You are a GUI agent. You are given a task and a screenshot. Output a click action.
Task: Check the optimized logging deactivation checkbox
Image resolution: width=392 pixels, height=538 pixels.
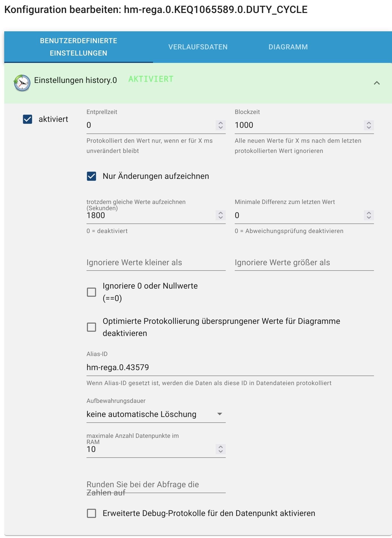92,327
